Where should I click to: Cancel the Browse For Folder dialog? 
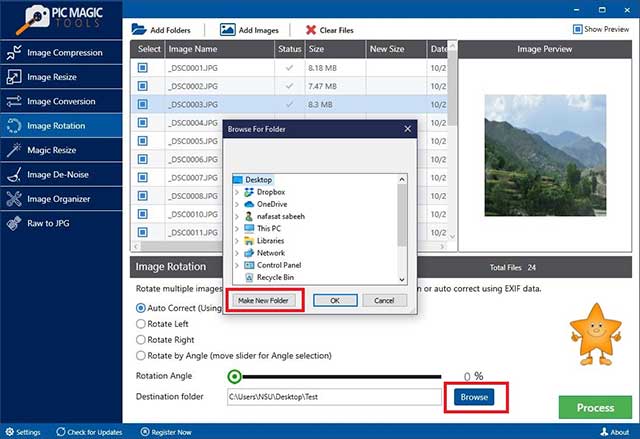(384, 301)
